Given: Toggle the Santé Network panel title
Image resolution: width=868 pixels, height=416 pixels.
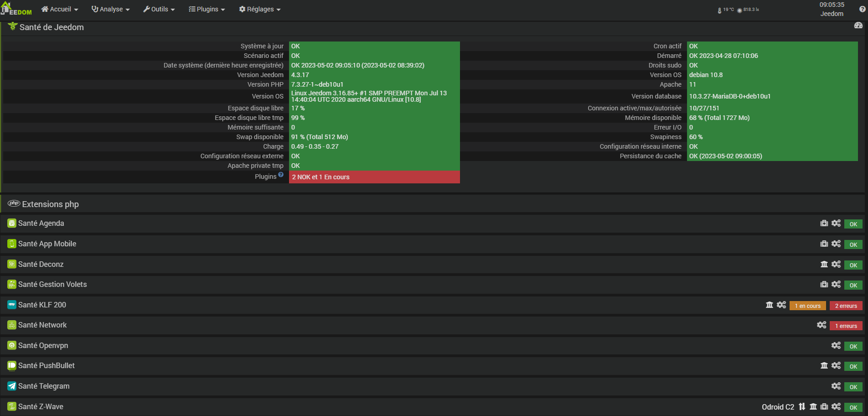Looking at the screenshot, I should [x=42, y=325].
